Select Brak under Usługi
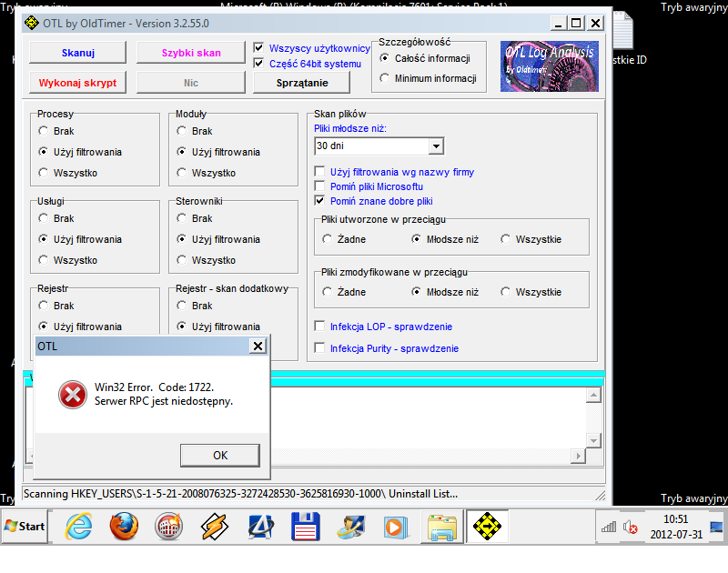 [43, 218]
